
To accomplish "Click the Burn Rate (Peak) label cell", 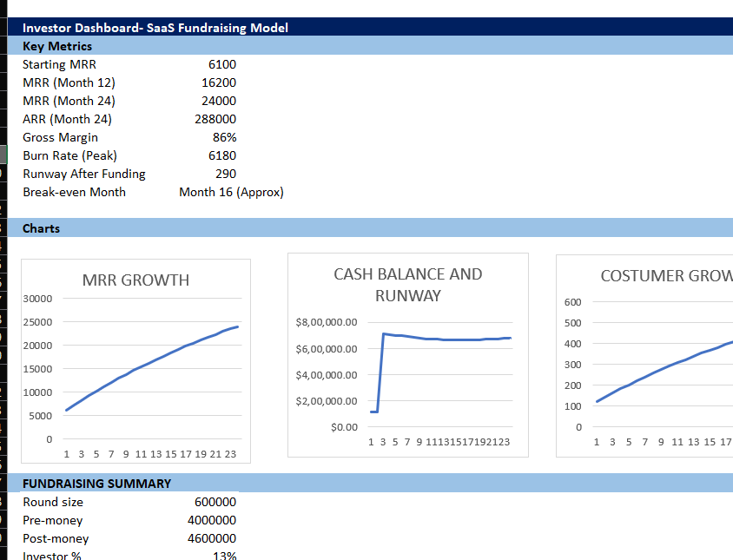I will (69, 155).
